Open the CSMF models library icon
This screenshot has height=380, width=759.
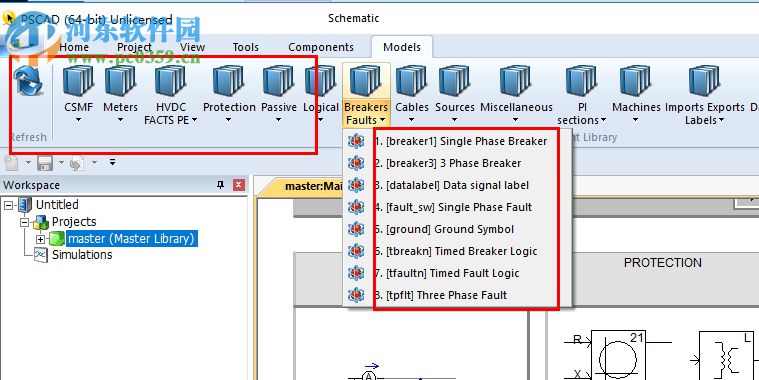coord(78,81)
